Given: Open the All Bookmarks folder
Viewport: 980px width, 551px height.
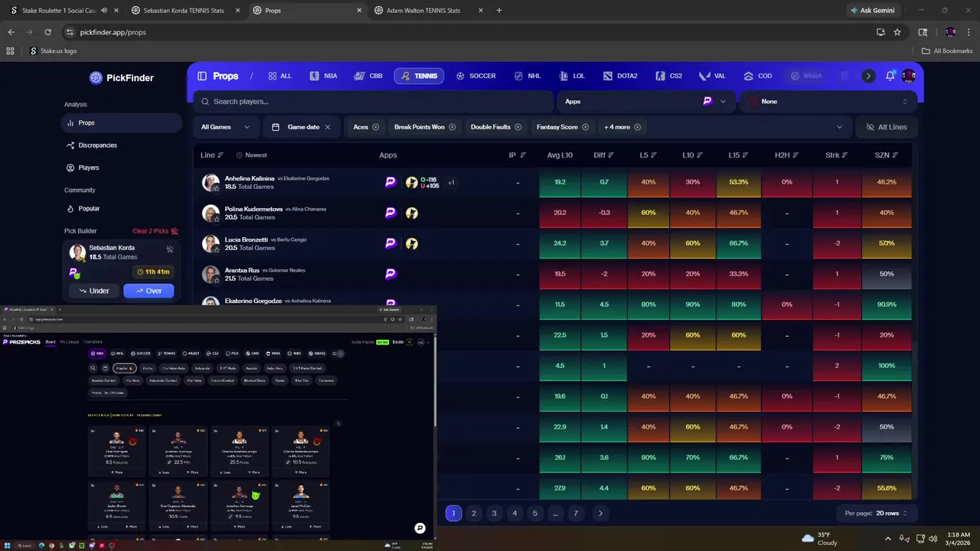Looking at the screenshot, I should (x=947, y=51).
